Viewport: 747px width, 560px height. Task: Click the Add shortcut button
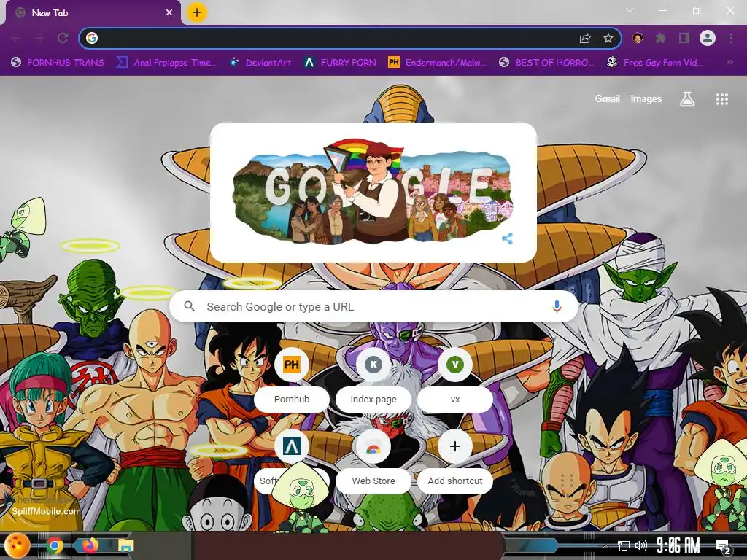455,463
